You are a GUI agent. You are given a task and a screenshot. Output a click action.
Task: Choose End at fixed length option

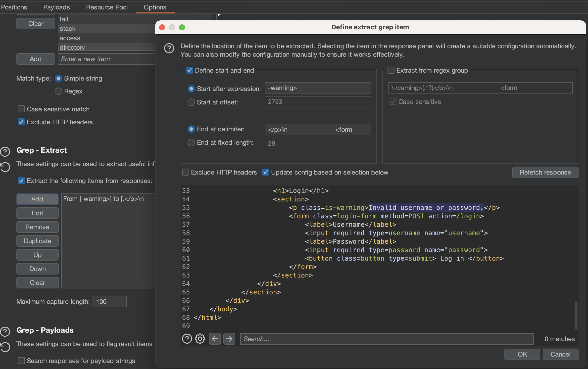pyautogui.click(x=191, y=142)
